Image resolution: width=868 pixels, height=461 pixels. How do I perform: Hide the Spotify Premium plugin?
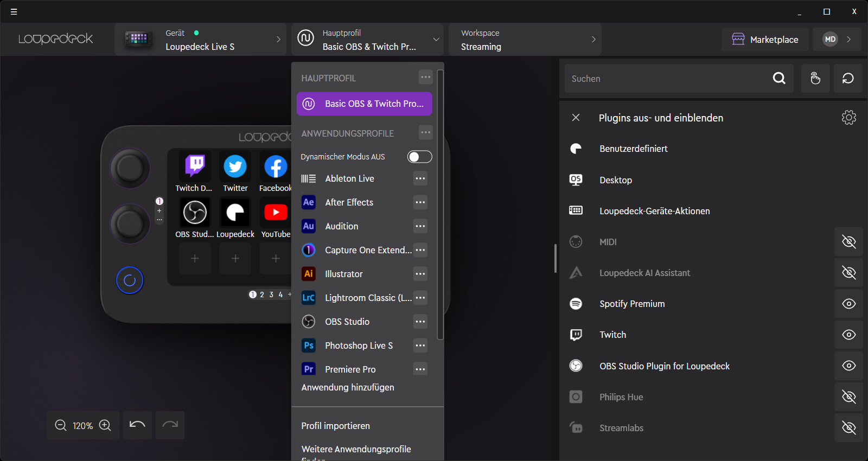[848, 304]
